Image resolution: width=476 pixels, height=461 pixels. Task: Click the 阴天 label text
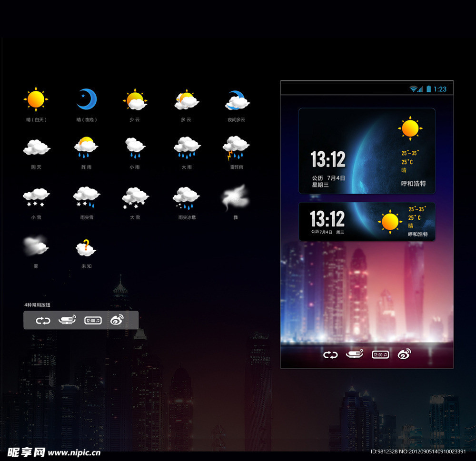[x=36, y=167]
